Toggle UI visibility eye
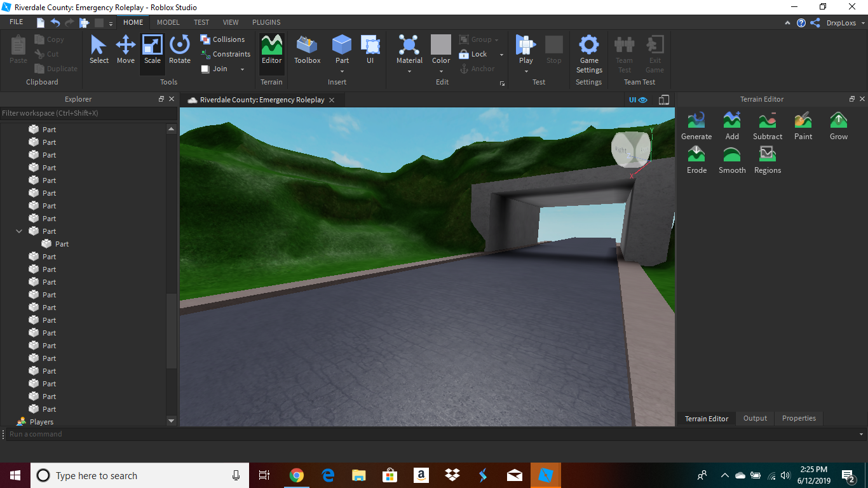 coord(638,100)
